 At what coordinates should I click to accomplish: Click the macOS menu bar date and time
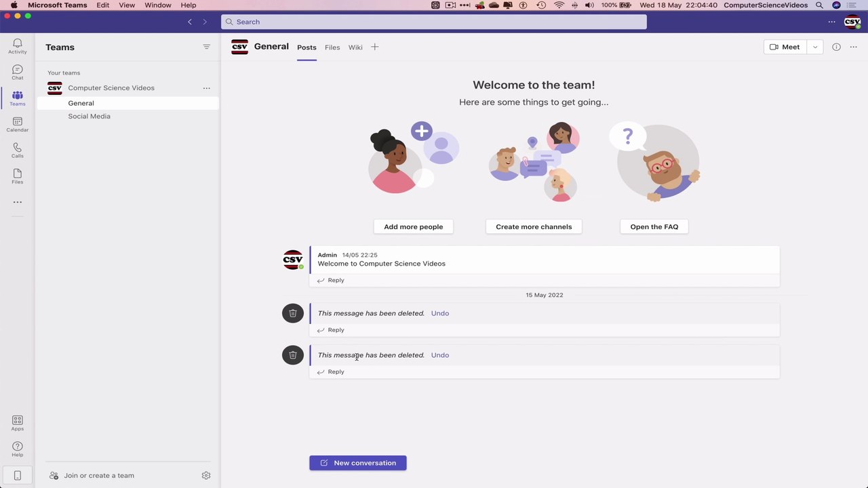point(677,5)
